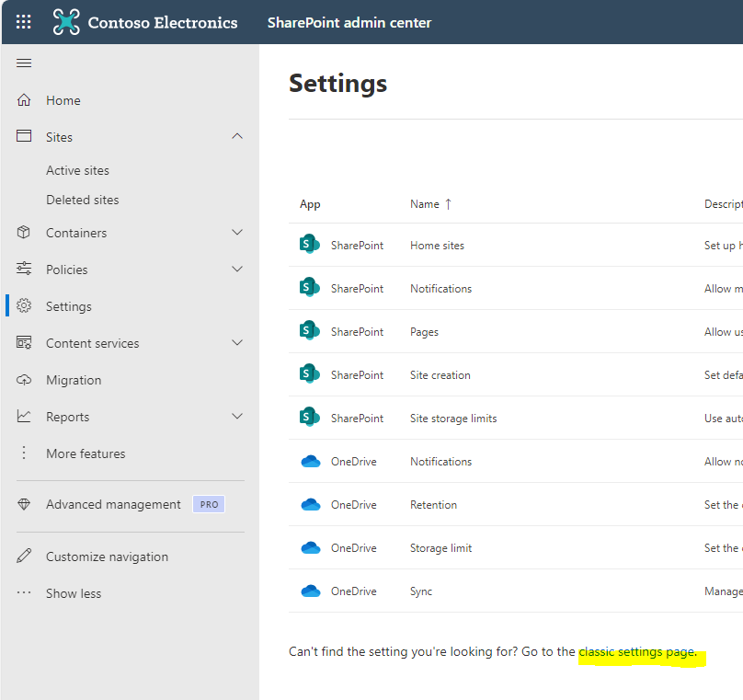This screenshot has height=700, width=743.
Task: Open More features in sidebar
Action: coord(86,453)
